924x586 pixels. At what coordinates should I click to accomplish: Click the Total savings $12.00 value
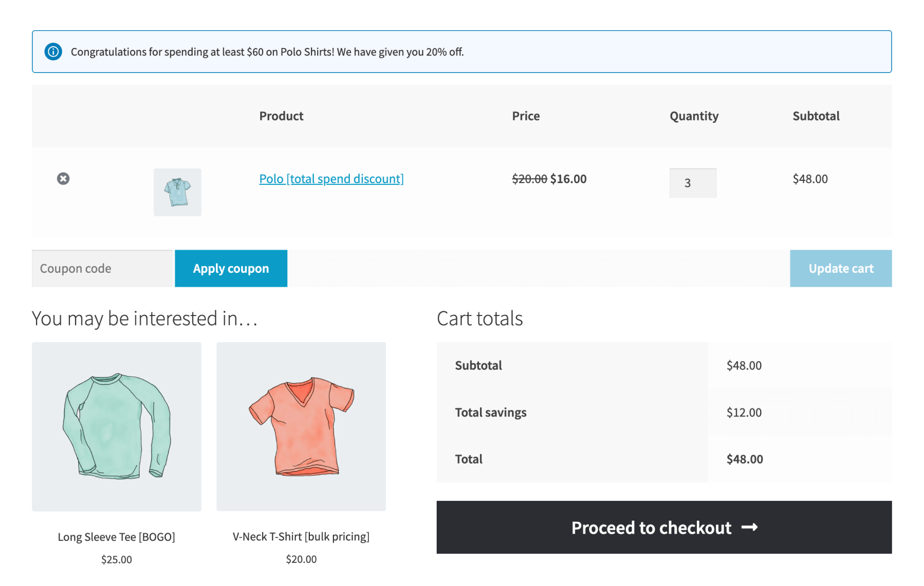744,412
